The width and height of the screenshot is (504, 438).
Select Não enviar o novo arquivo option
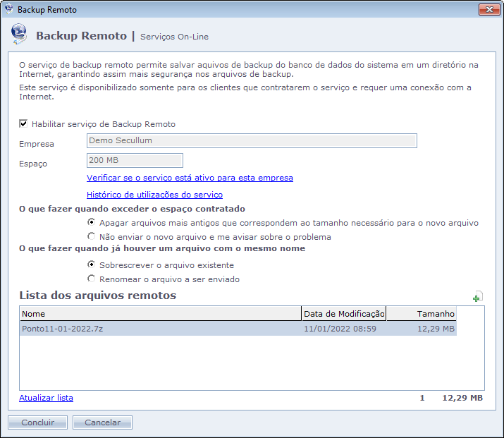point(92,236)
